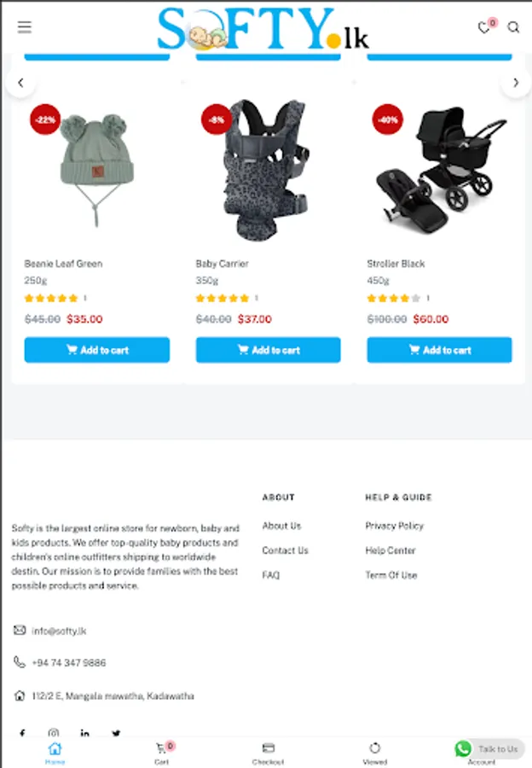This screenshot has height=768, width=532.
Task: Rate the Baby Carrier using stars
Action: click(x=223, y=298)
